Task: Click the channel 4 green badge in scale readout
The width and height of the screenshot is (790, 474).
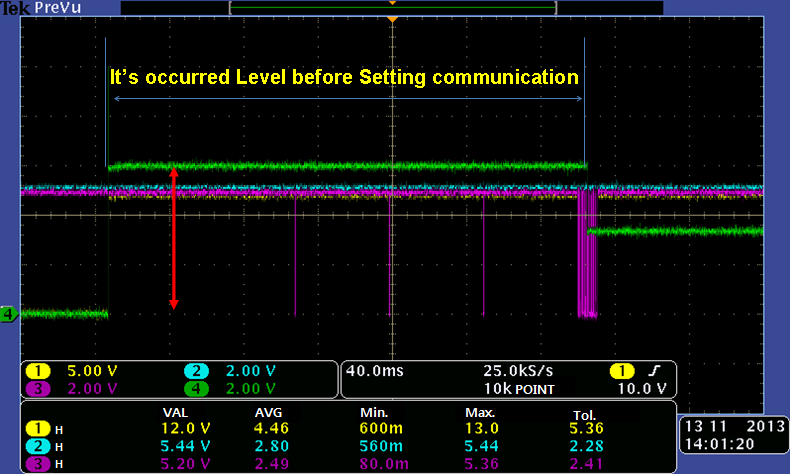Action: [196, 389]
